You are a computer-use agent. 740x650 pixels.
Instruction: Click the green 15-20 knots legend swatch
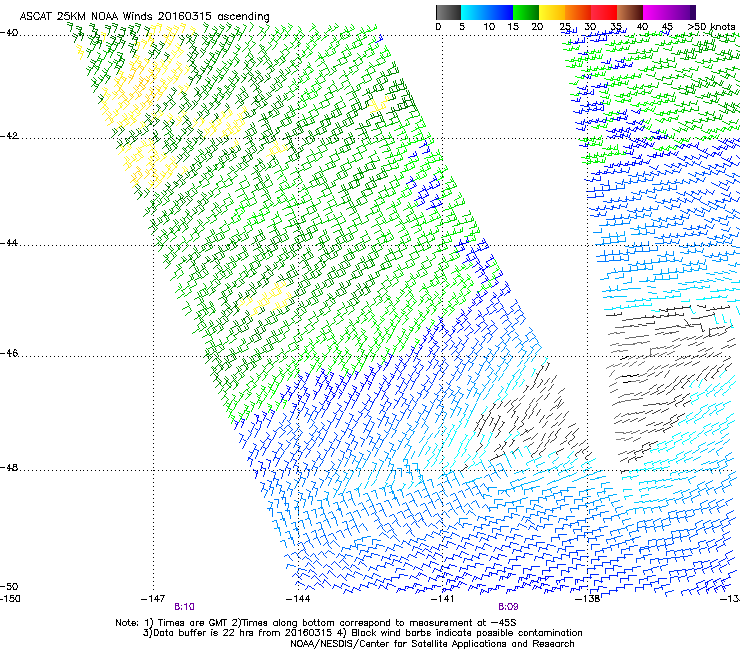pos(526,12)
